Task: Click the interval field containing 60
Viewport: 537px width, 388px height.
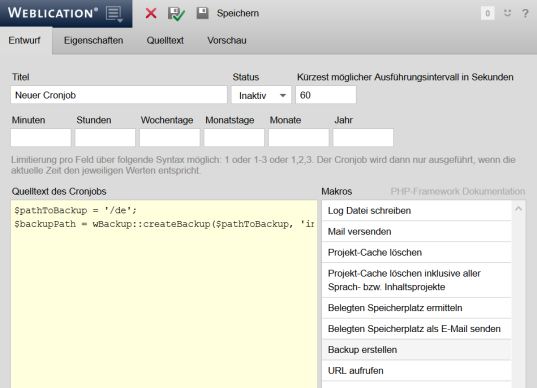Action: click(x=326, y=95)
